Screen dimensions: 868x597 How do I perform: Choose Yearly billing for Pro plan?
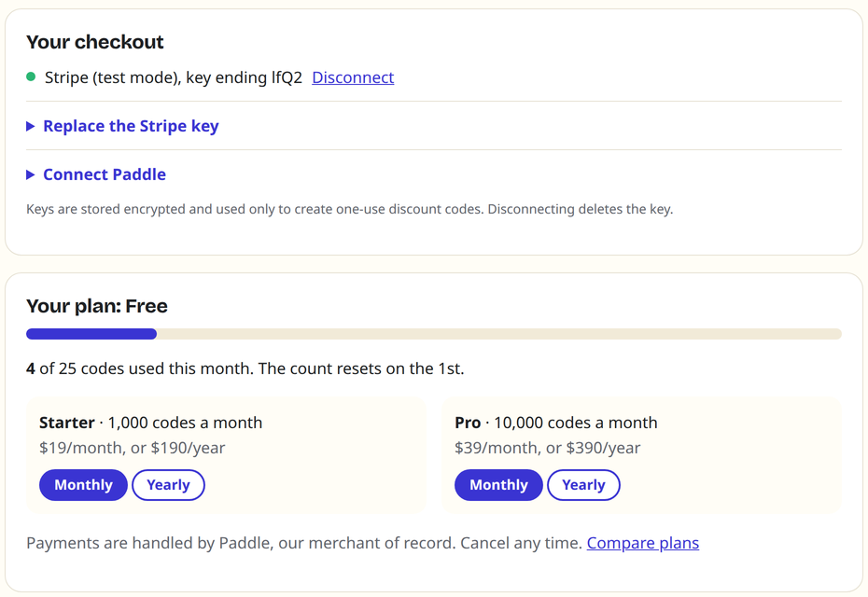(x=583, y=485)
